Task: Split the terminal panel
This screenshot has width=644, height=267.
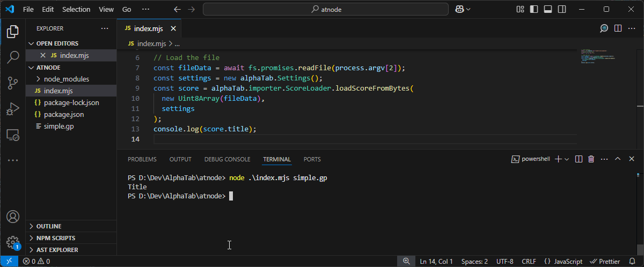Action: [x=579, y=159]
